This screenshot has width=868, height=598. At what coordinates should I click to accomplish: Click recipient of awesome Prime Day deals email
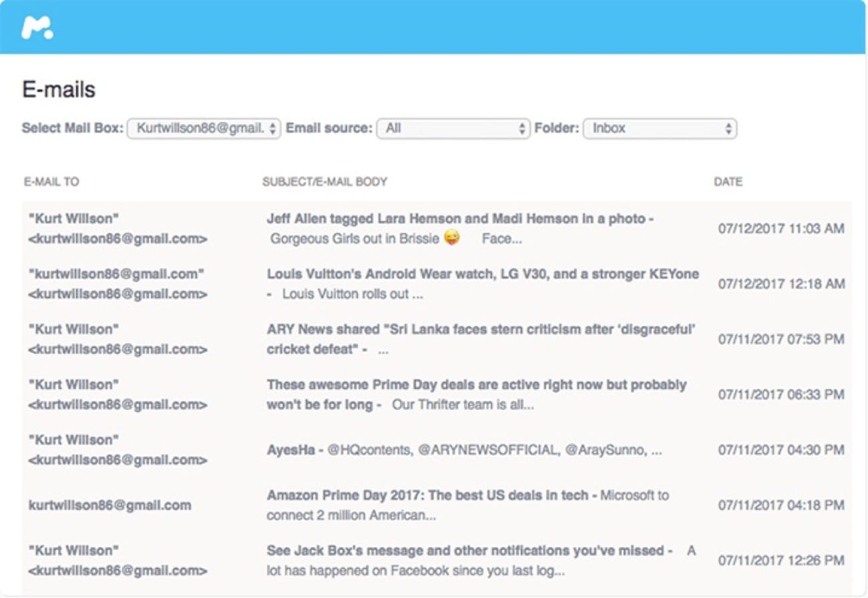pyautogui.click(x=118, y=394)
